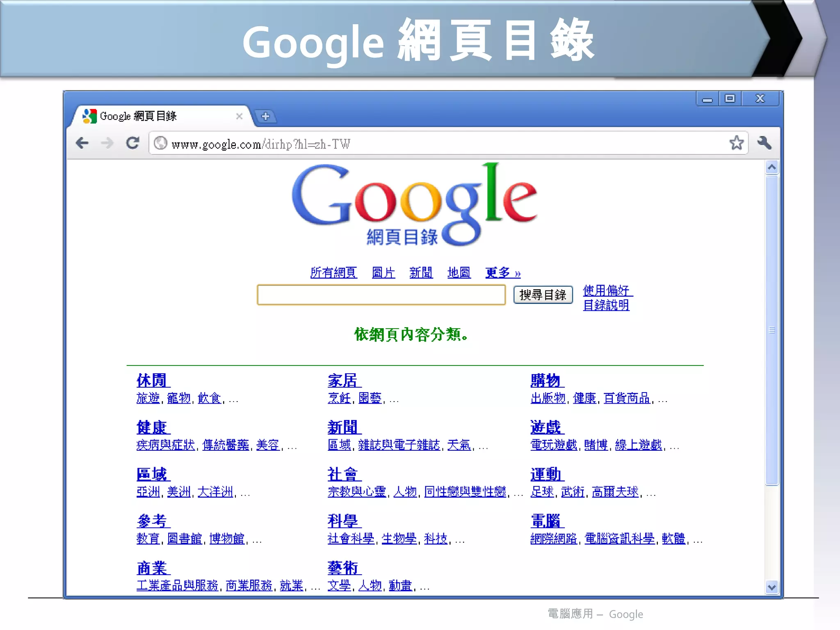Click the globe icon in the address bar
Viewport: 840px width, 630px height.
click(x=160, y=143)
